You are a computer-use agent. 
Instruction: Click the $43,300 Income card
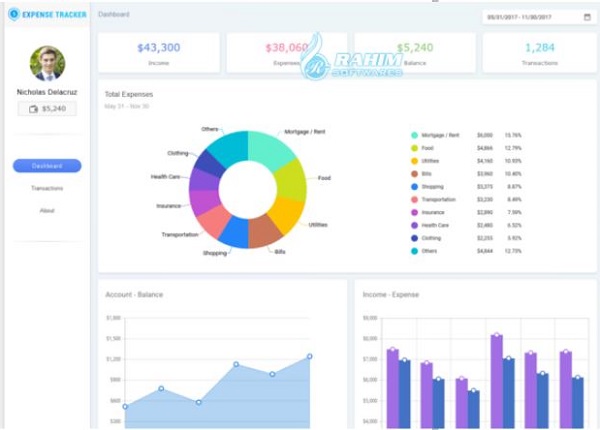(159, 53)
